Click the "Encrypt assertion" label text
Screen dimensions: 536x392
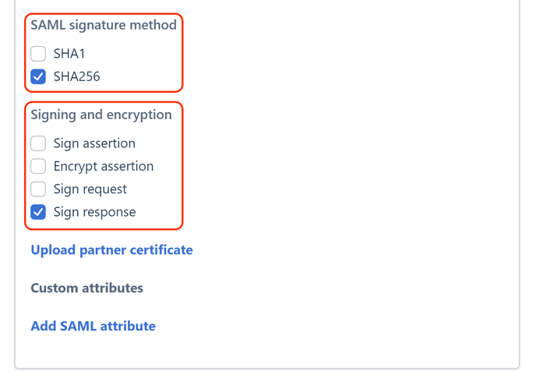click(x=103, y=166)
